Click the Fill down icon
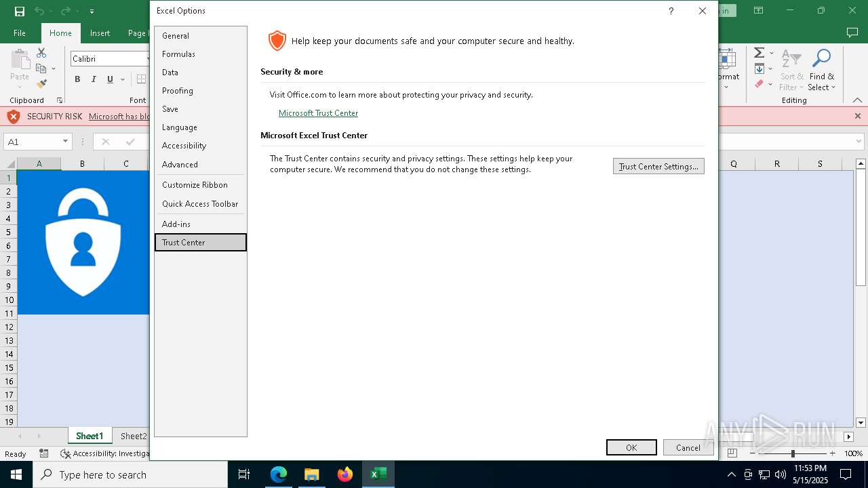The height and width of the screenshot is (488, 868). (759, 68)
